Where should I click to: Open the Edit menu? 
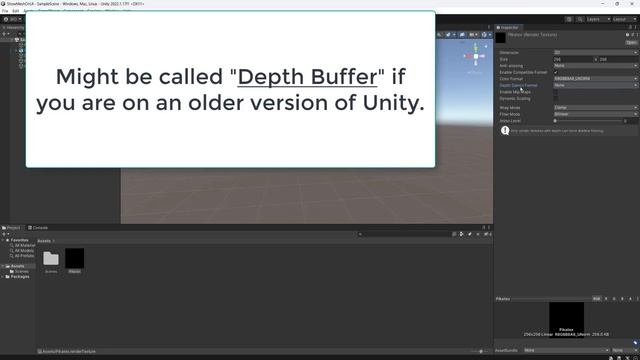coord(16,11)
